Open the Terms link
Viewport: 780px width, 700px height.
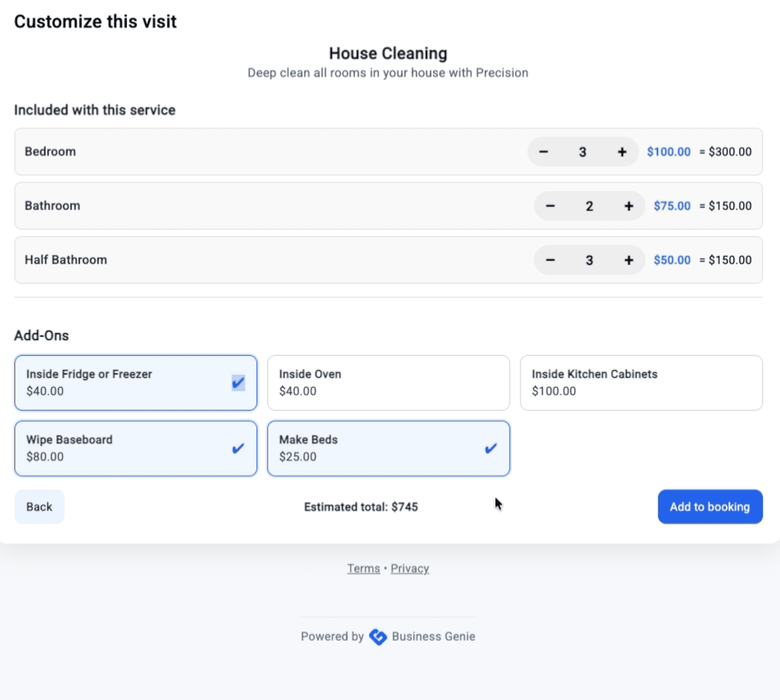coord(363,568)
